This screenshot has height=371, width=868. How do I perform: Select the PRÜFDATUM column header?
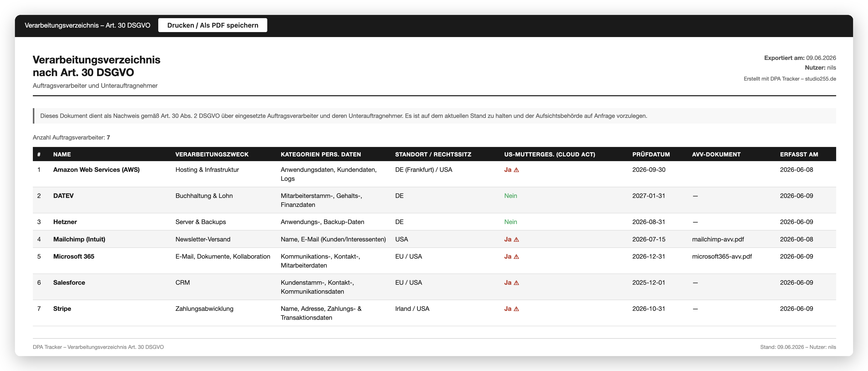pos(651,154)
